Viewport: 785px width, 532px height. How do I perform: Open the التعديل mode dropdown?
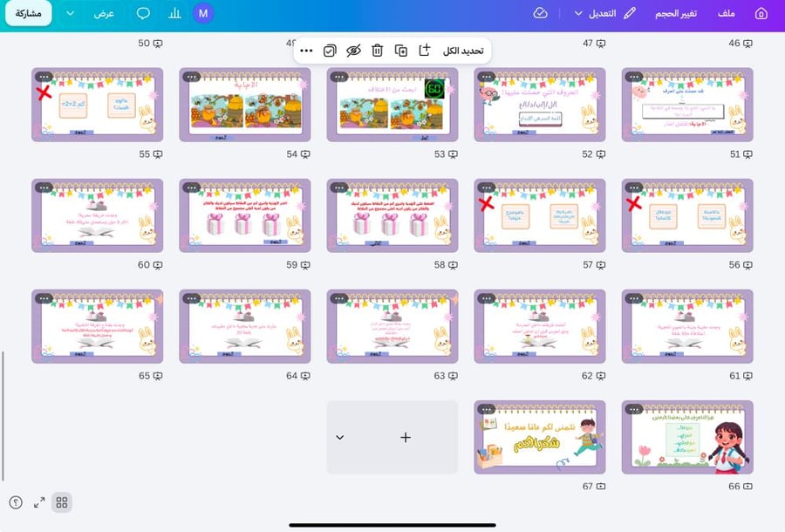point(595,13)
